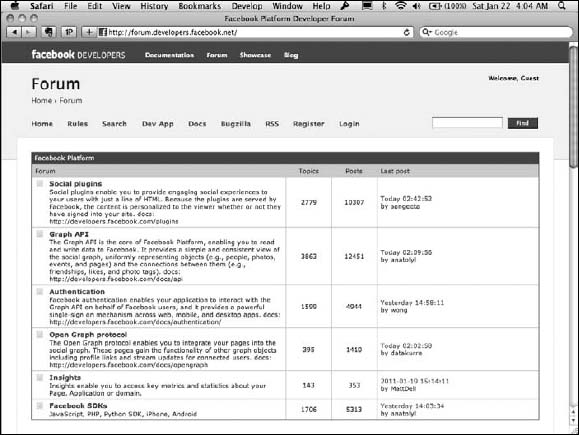Click the Insights forum status box

pos(40,377)
